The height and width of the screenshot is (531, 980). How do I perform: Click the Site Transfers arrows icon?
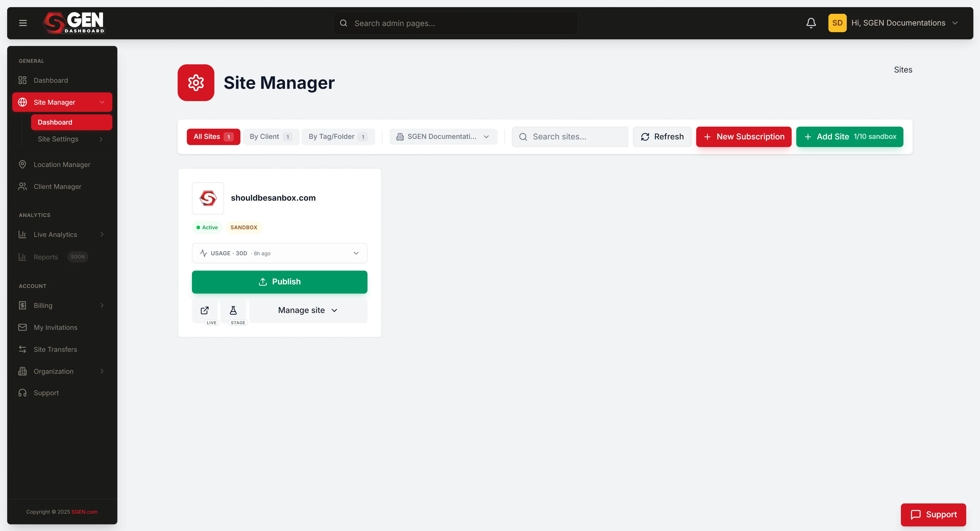pyautogui.click(x=22, y=349)
